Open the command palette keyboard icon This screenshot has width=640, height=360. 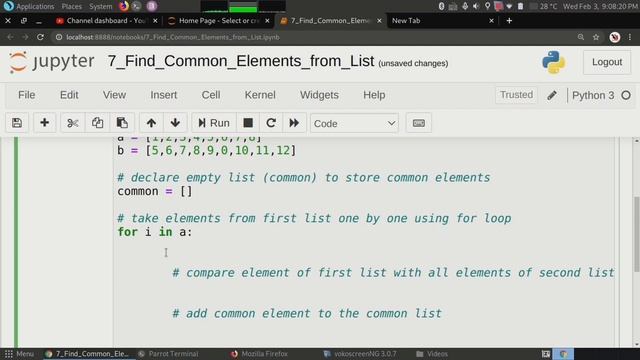coord(419,123)
